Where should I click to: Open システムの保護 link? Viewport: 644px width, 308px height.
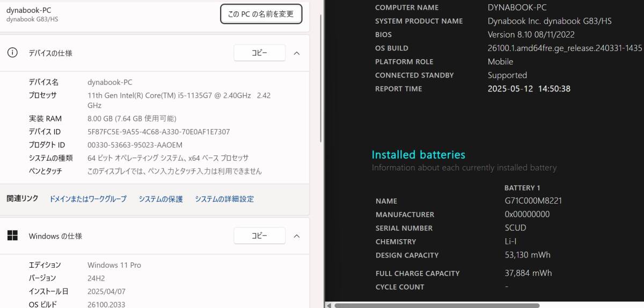coord(160,199)
